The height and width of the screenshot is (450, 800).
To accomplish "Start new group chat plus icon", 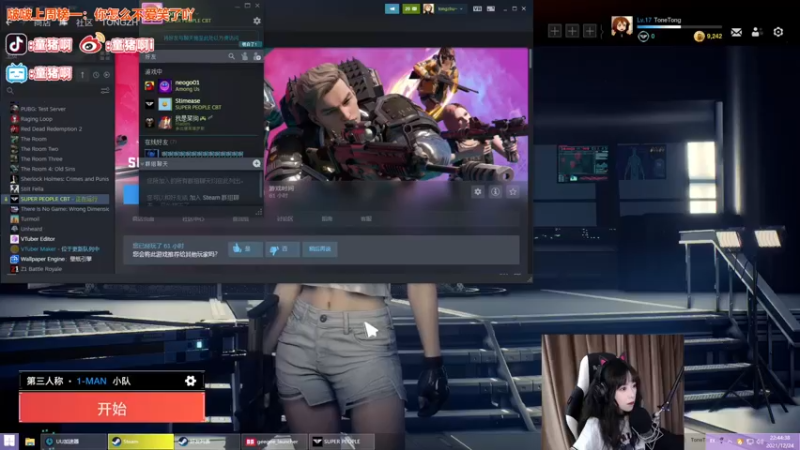I will pyautogui.click(x=257, y=164).
